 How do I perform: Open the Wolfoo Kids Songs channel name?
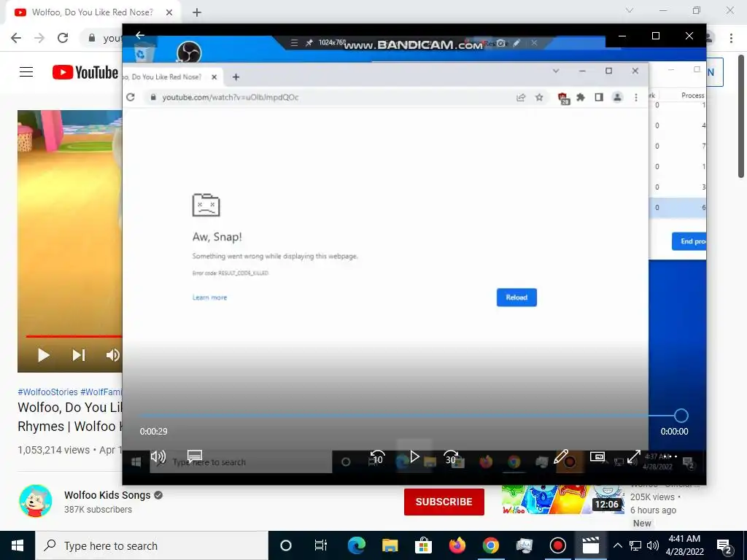click(107, 495)
